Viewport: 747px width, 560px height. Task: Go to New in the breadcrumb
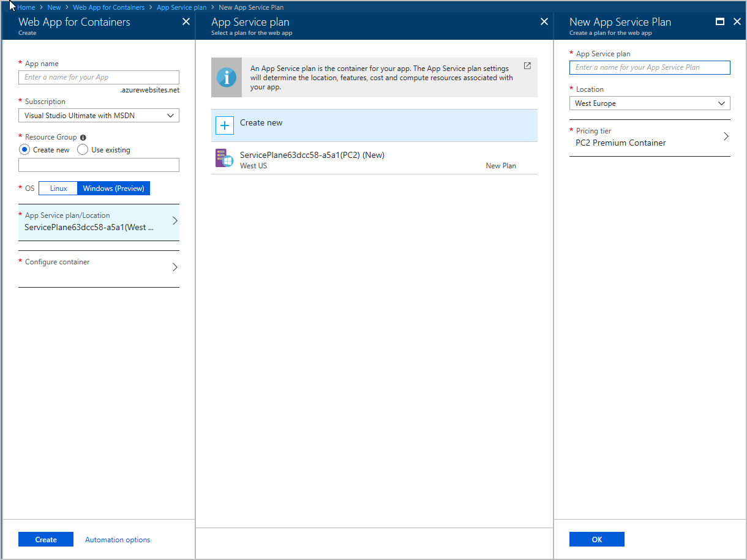click(x=54, y=7)
